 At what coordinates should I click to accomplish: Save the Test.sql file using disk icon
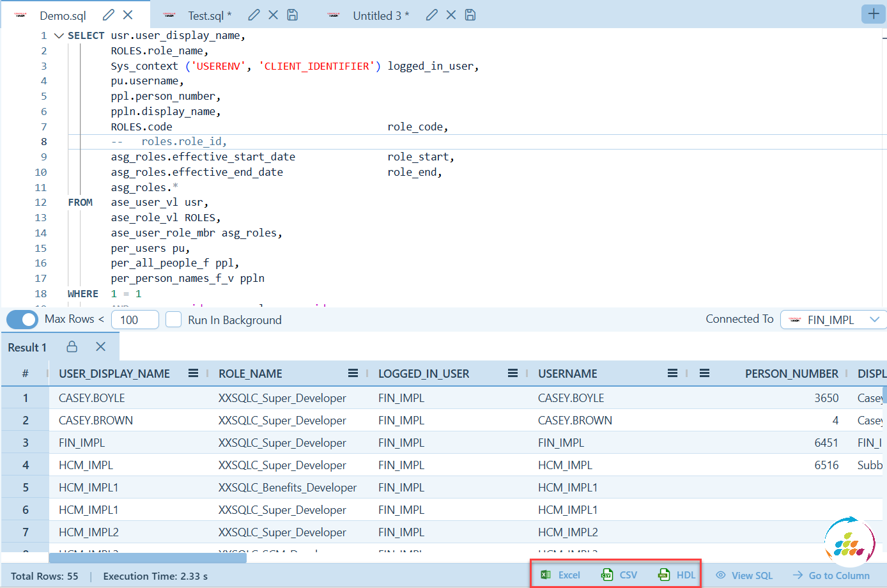pyautogui.click(x=292, y=15)
